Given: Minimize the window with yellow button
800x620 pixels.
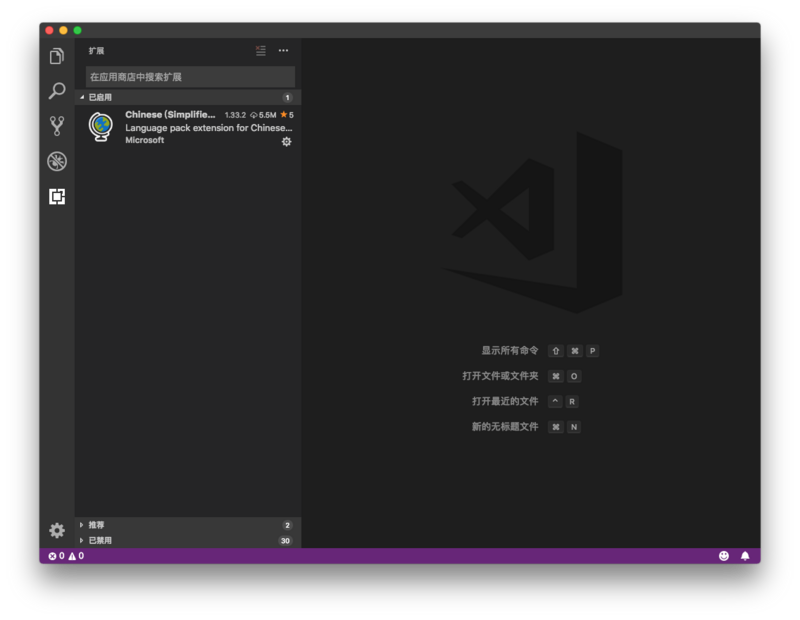Looking at the screenshot, I should [x=63, y=31].
